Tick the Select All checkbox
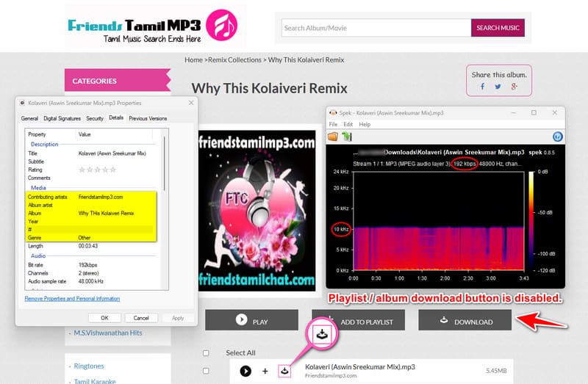This screenshot has height=384, width=588. point(206,353)
